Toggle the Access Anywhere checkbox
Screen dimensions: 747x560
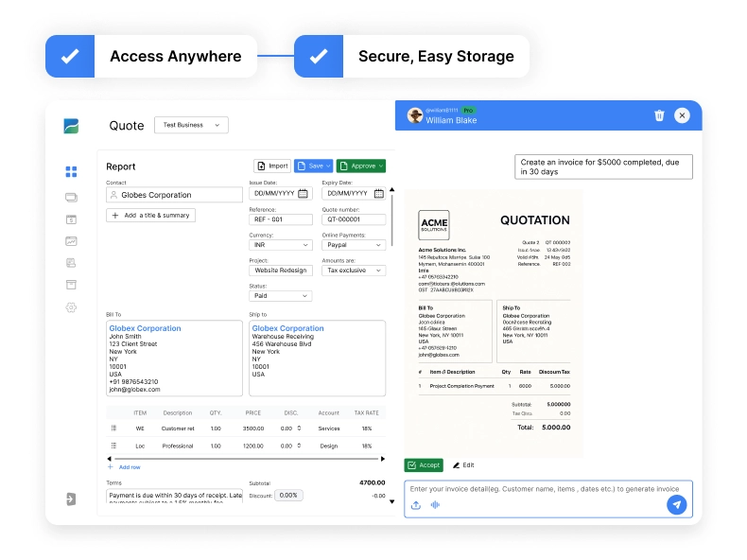pyautogui.click(x=70, y=57)
